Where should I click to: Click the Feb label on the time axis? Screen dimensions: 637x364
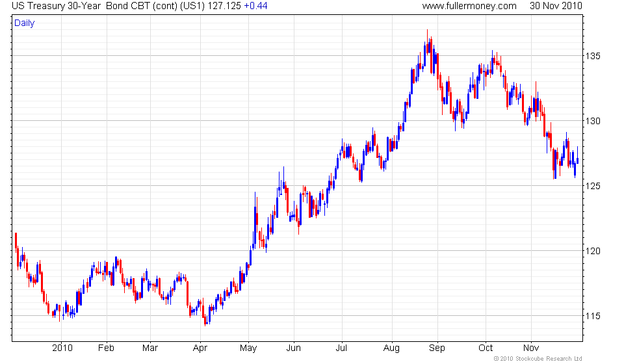[x=106, y=348]
